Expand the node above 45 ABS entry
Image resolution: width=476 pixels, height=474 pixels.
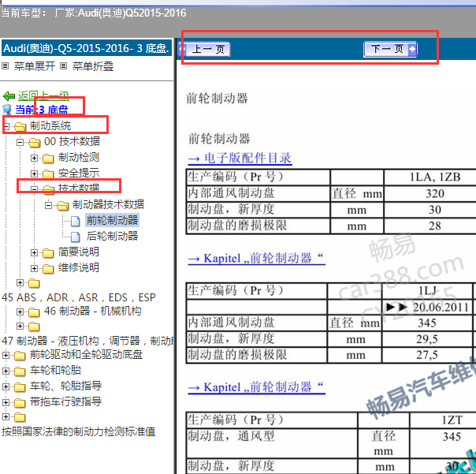(x=20, y=283)
